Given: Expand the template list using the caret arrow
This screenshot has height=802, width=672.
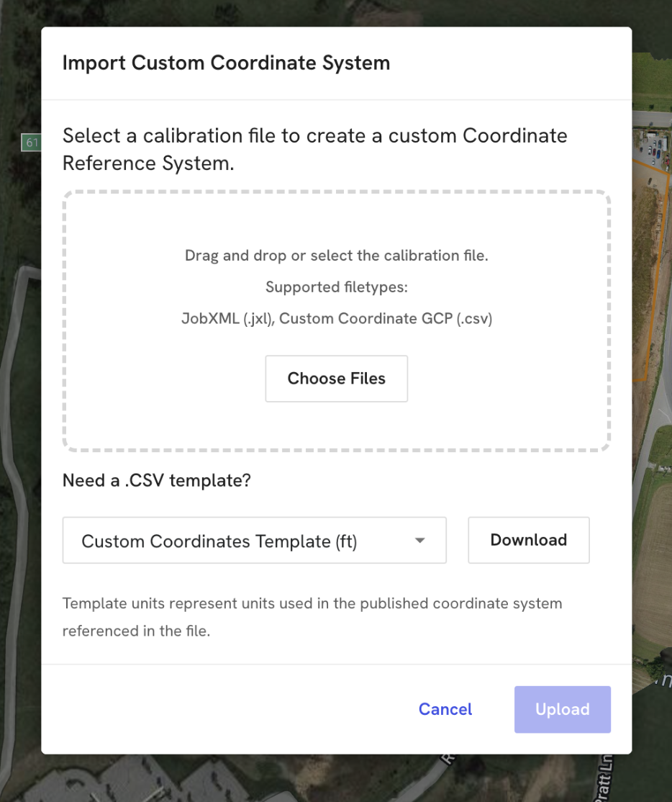Looking at the screenshot, I should (x=420, y=540).
